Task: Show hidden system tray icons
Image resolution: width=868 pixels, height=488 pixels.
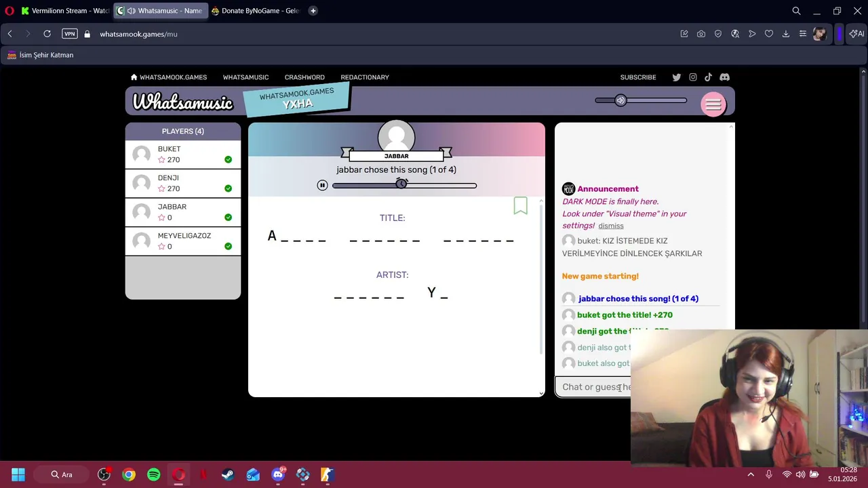Action: pyautogui.click(x=751, y=474)
